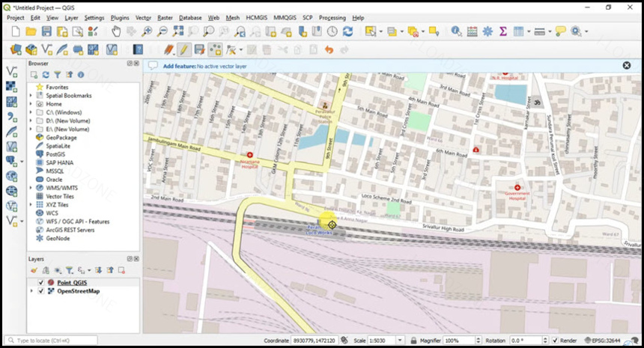
Task: Undo the last edit with the orange arrow
Action: tap(329, 50)
